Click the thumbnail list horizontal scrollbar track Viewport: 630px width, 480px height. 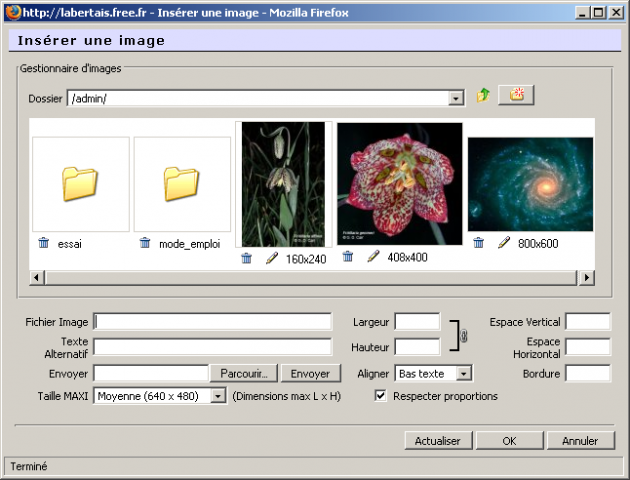[x=311, y=278]
